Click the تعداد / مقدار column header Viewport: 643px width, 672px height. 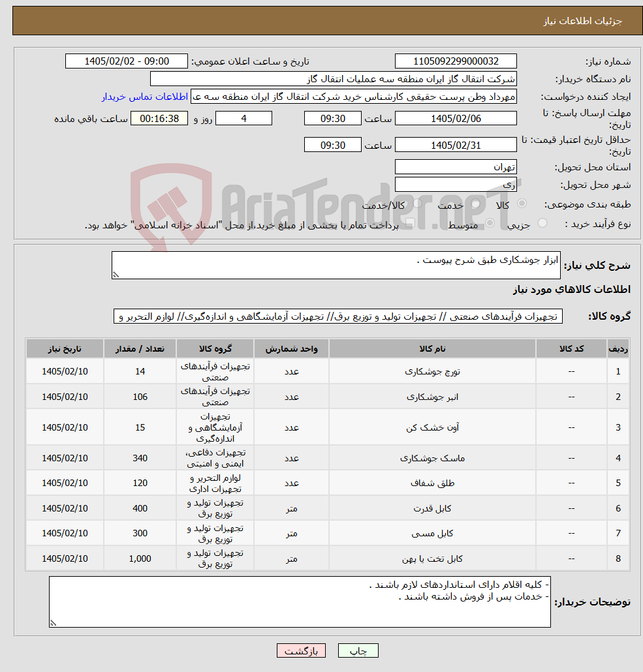coord(140,349)
